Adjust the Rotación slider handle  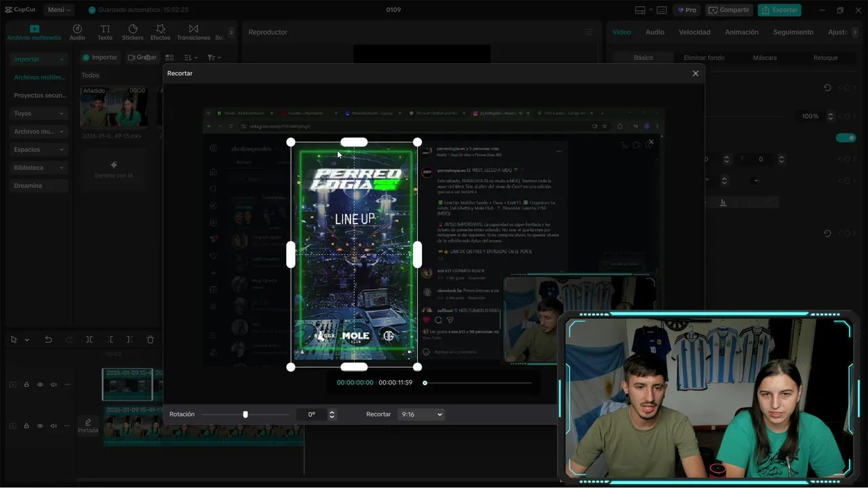point(245,414)
